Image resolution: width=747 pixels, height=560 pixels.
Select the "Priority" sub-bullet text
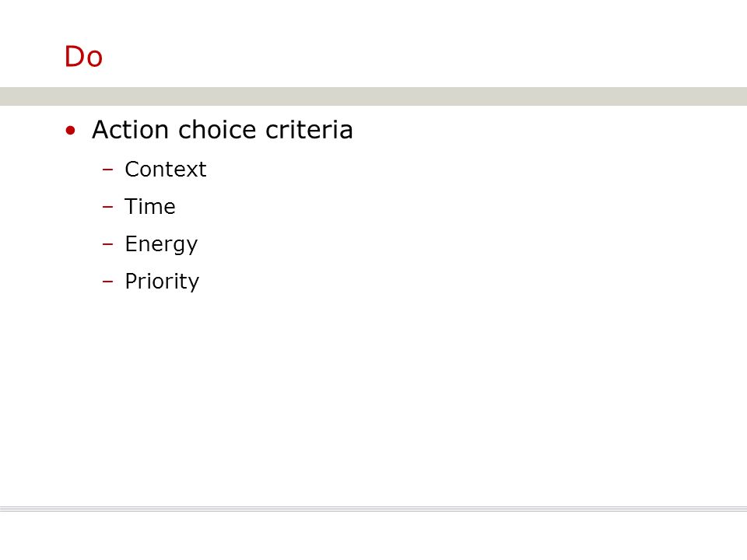click(x=162, y=282)
